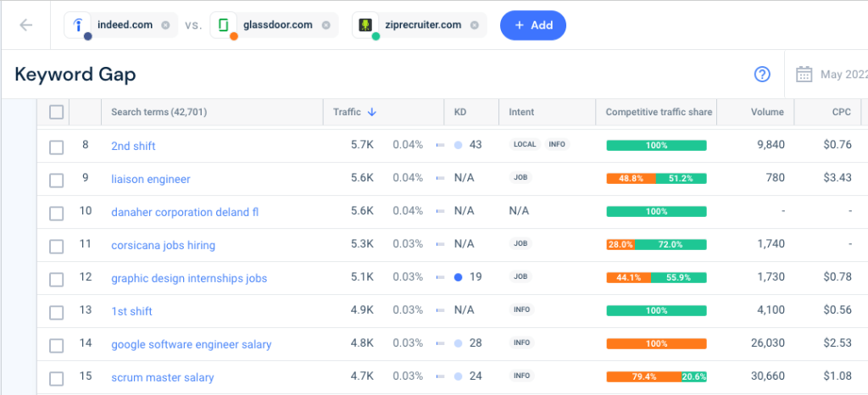The image size is (868, 395).
Task: Open the liaison engineer keyword link
Action: pos(151,179)
